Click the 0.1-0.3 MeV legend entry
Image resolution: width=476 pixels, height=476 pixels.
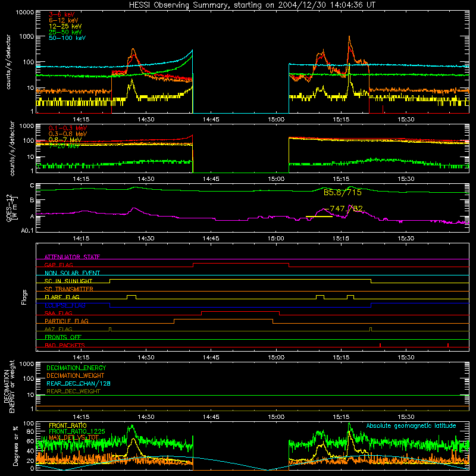[x=67, y=128]
